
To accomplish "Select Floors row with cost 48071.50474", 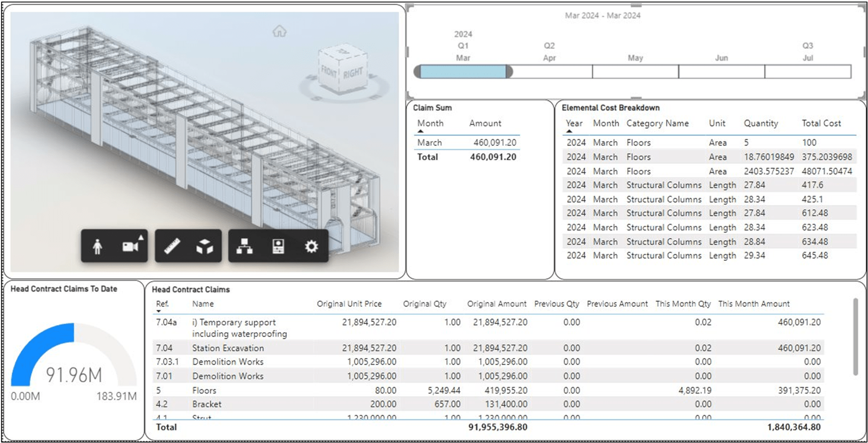I will pyautogui.click(x=709, y=171).
